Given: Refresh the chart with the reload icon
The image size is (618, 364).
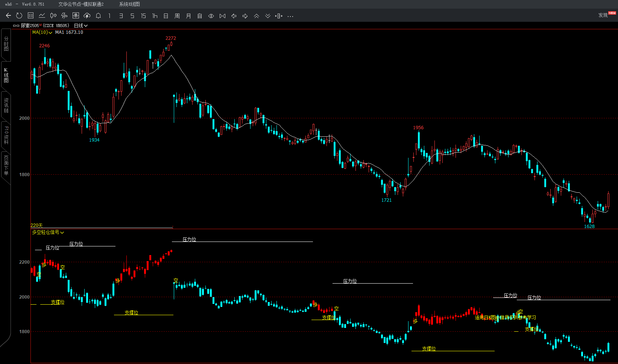Looking at the screenshot, I should click(x=19, y=16).
